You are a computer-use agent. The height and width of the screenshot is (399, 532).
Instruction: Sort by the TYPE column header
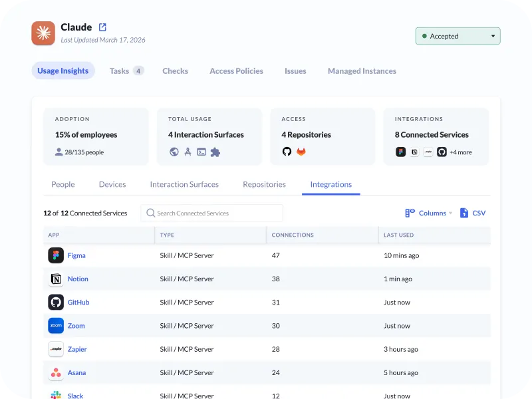point(167,235)
